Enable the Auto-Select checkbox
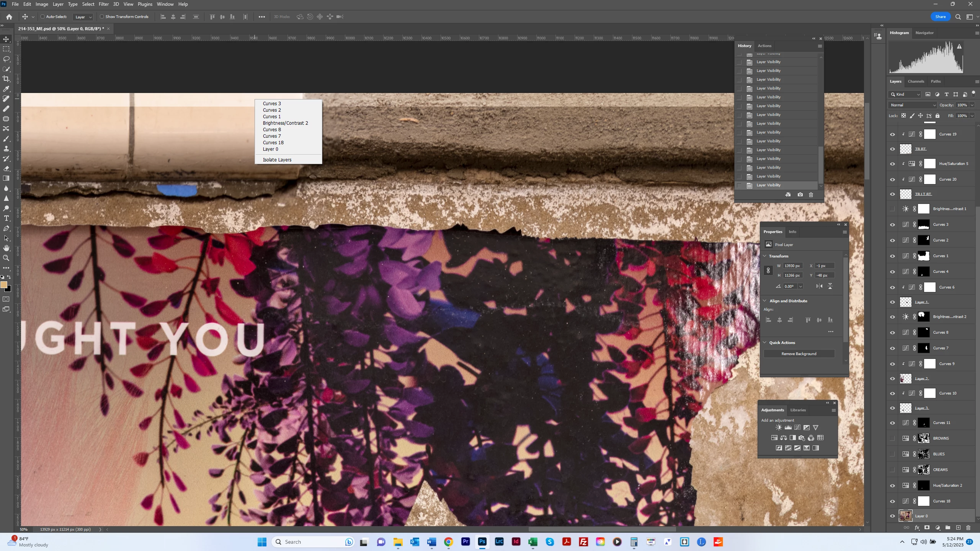The height and width of the screenshot is (551, 980). [x=43, y=16]
